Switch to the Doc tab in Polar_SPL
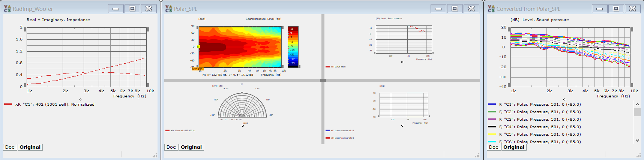Image resolution: width=644 pixels, height=160 pixels. coord(171,147)
